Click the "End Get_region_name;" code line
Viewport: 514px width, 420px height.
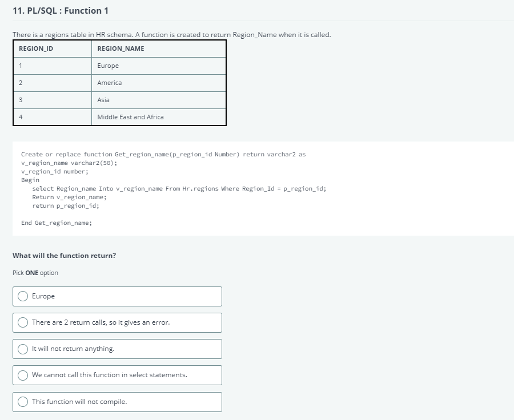pos(57,223)
